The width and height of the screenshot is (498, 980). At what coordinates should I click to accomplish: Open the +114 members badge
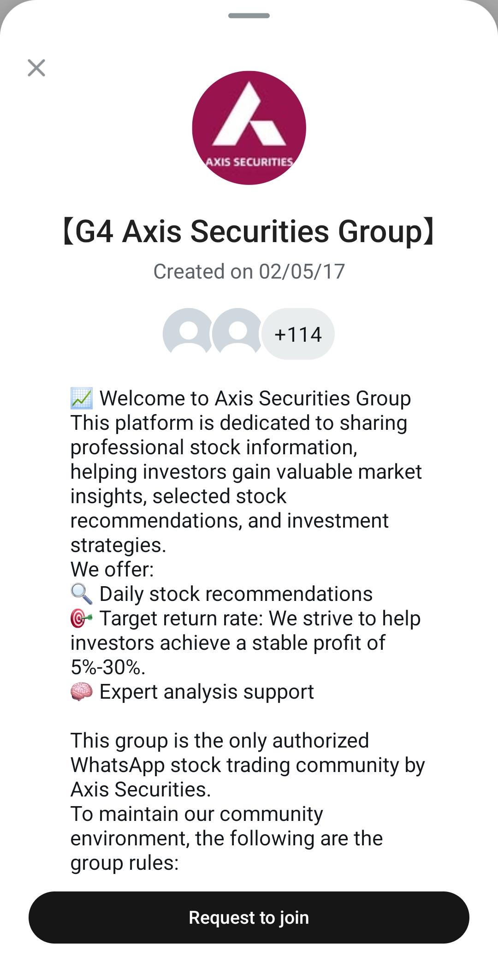[x=298, y=334]
